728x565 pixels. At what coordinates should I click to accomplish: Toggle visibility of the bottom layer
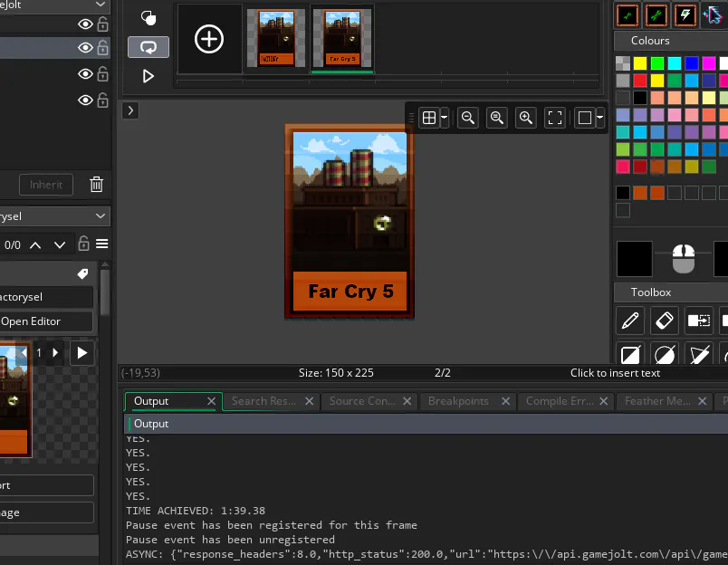click(x=85, y=101)
